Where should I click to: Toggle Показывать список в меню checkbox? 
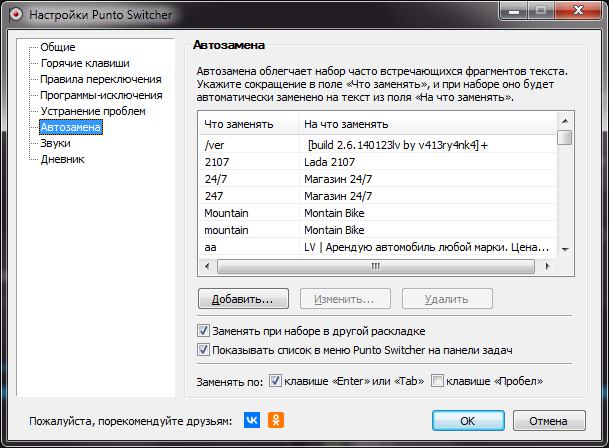click(203, 350)
